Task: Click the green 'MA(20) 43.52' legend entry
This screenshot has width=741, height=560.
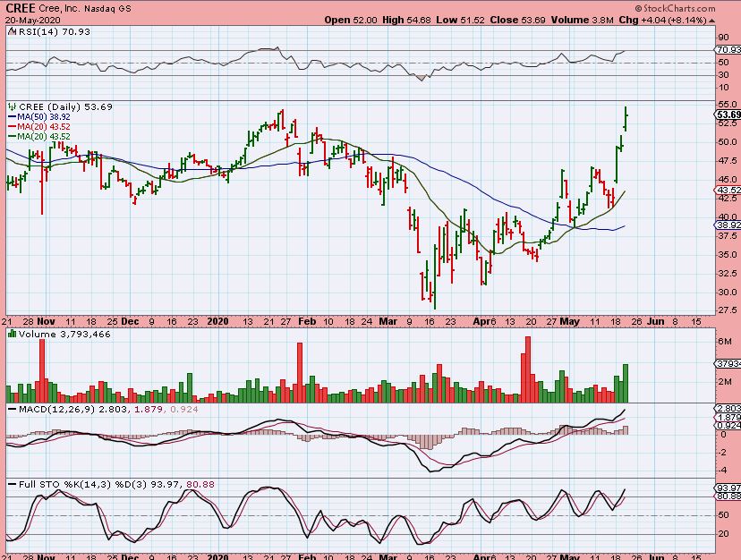Action: (x=39, y=137)
